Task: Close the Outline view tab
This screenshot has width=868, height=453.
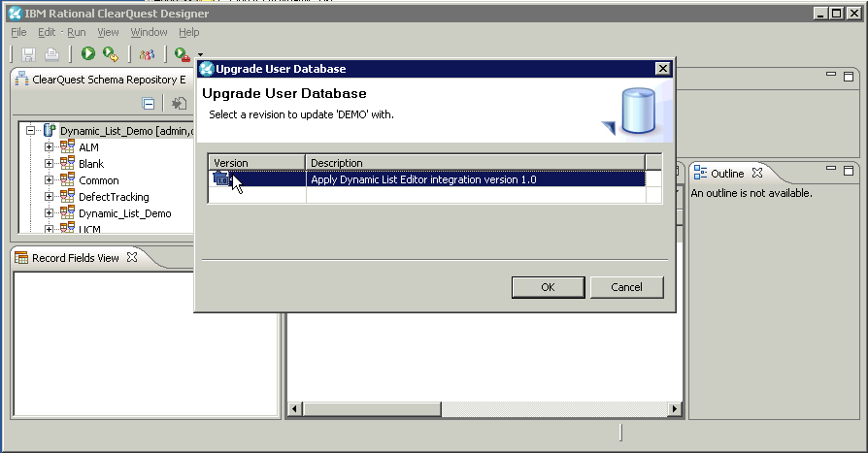Action: [757, 173]
